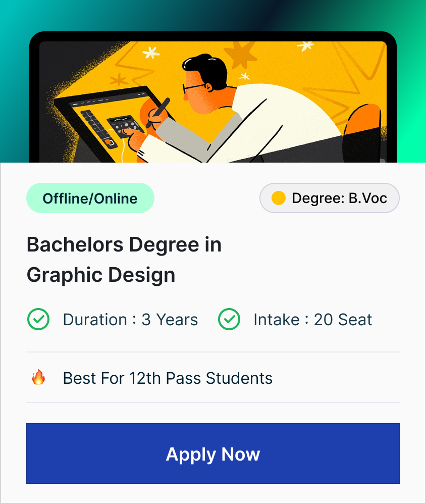Select the Intake : 20 Seat text
Screen dimensions: 426x504
tap(312, 320)
